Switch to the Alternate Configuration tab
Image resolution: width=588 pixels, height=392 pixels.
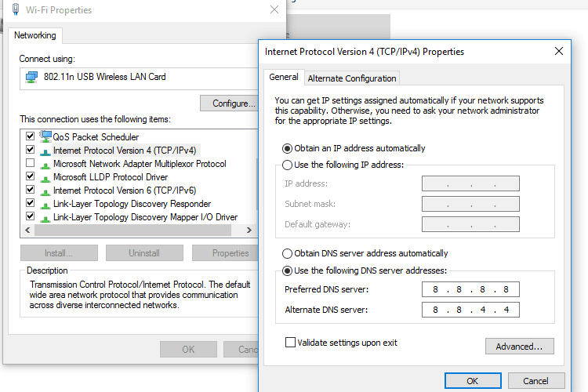pyautogui.click(x=352, y=78)
